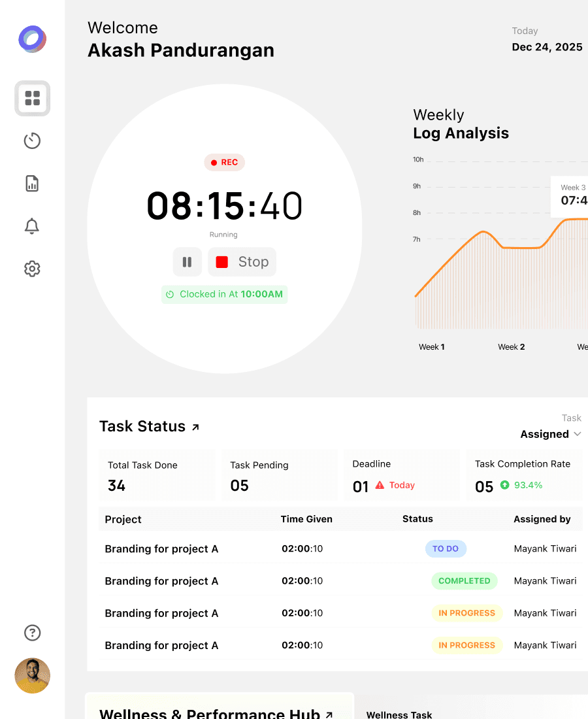
Task: Click the Week 2 axis label
Action: tap(512, 347)
